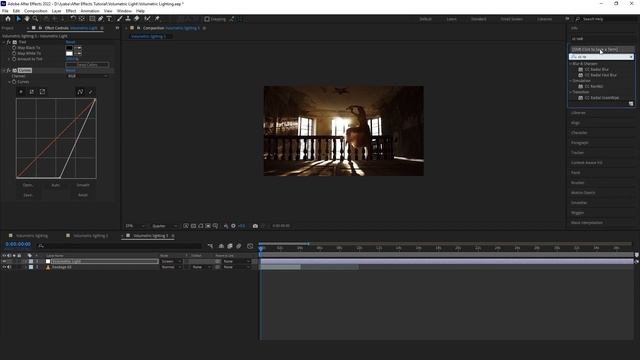Open the Quarter resolution dropdown

tap(164, 226)
